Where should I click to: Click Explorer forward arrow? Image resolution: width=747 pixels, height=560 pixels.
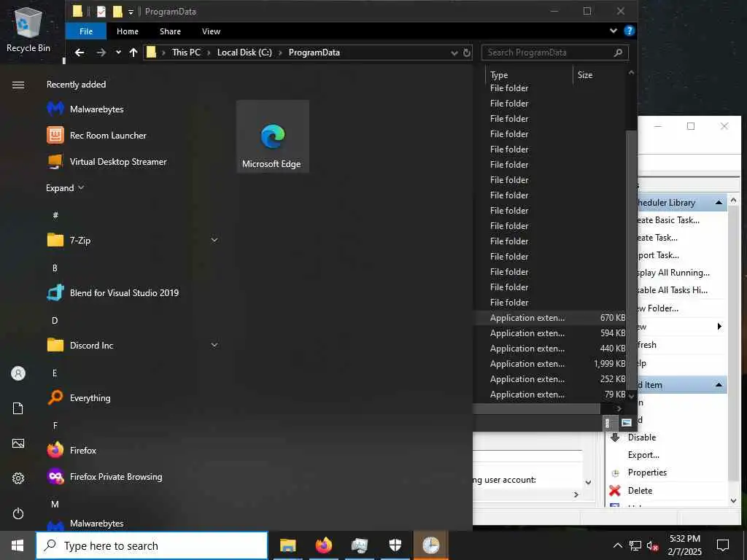pos(101,52)
